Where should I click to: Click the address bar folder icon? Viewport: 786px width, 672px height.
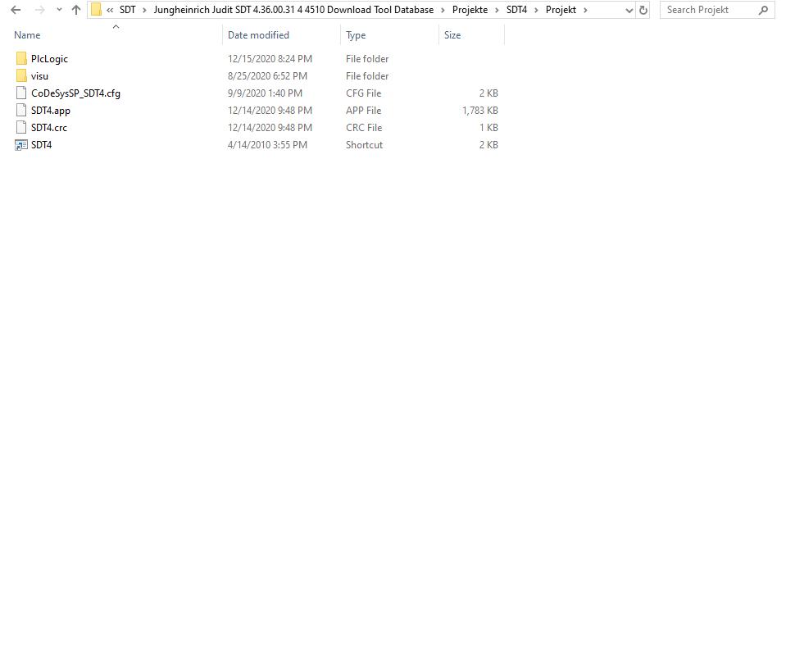point(96,9)
